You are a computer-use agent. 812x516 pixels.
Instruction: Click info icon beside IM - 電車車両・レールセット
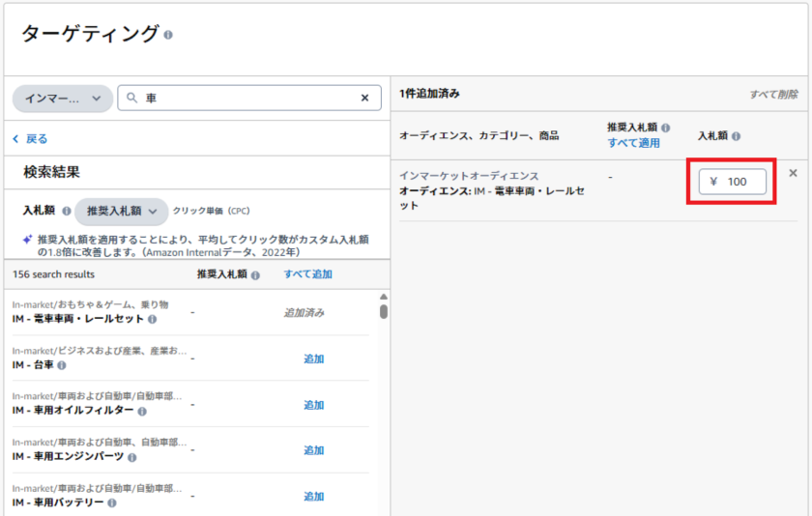click(x=152, y=319)
